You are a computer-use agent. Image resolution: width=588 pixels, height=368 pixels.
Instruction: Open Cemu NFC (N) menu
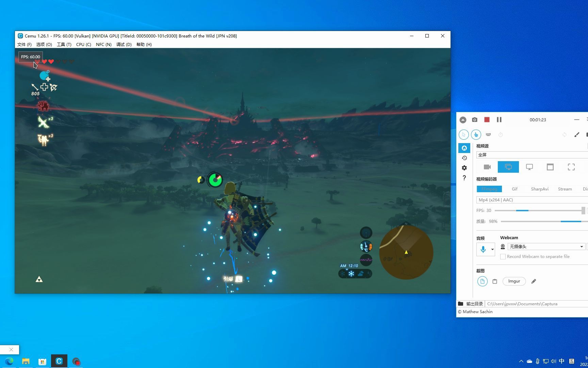[x=104, y=44]
